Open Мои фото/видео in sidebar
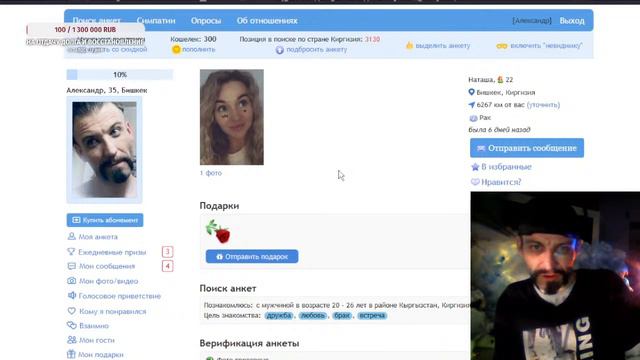This screenshot has width=640, height=360. click(x=109, y=281)
